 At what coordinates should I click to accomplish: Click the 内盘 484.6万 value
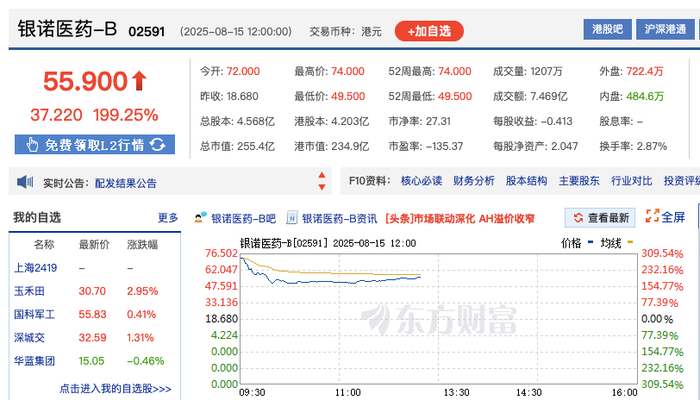pos(645,96)
